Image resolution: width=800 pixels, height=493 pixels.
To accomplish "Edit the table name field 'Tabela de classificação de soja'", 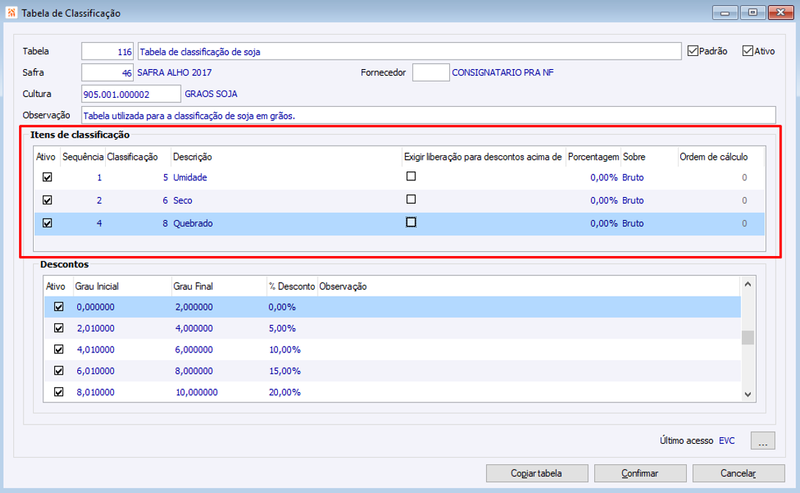I will [409, 52].
